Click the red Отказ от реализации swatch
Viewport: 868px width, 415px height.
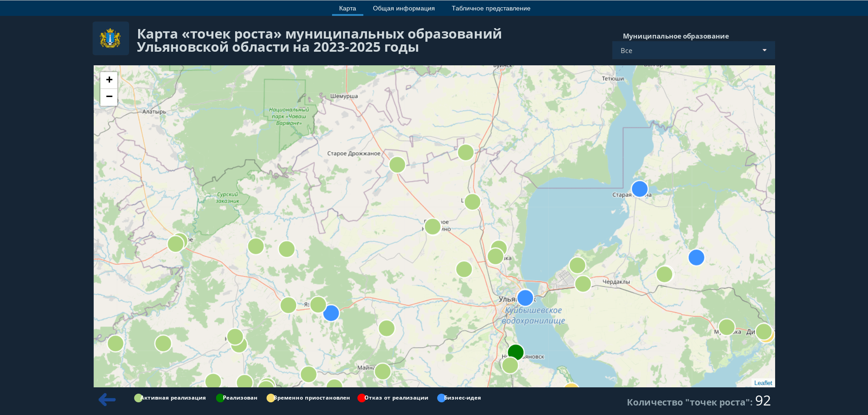click(x=362, y=398)
